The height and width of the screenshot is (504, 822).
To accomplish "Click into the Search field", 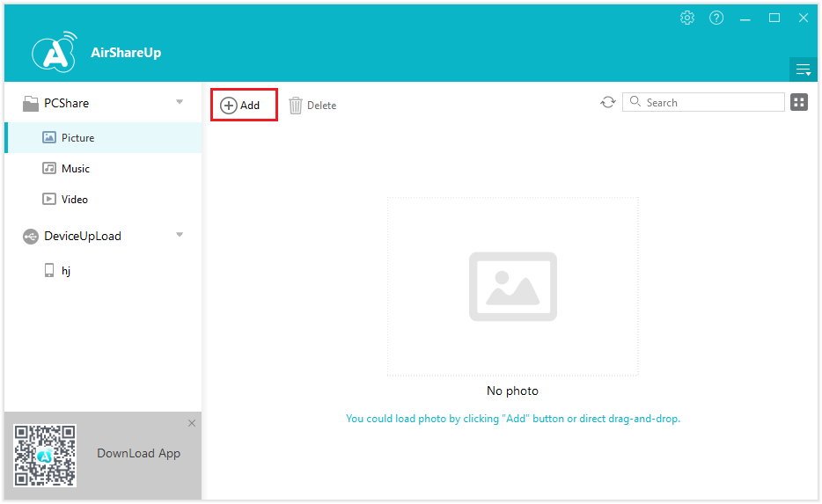I will 703,102.
